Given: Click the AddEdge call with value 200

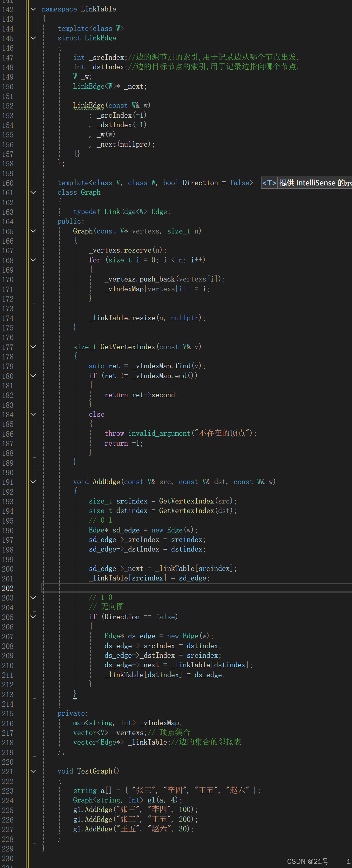Looking at the screenshot, I should pos(136,819).
